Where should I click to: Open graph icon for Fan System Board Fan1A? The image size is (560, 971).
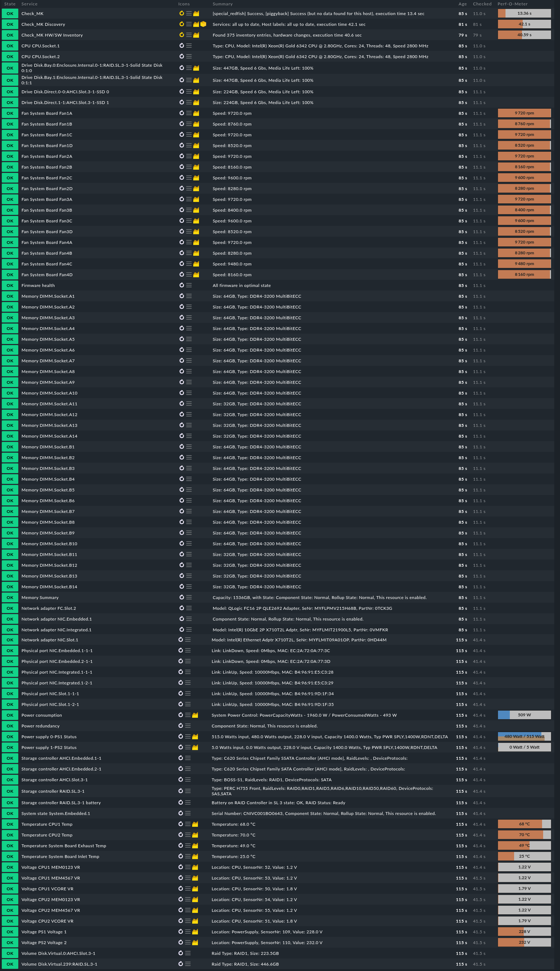tap(196, 113)
